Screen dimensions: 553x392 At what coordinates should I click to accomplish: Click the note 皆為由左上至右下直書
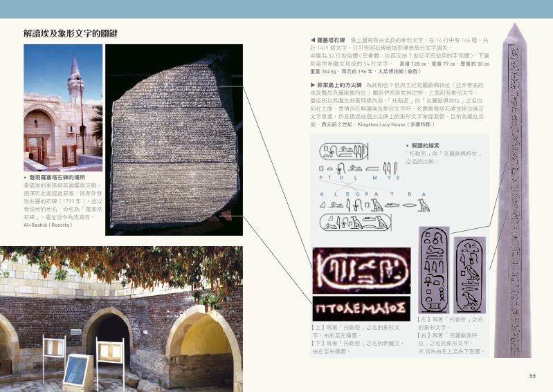point(452,351)
